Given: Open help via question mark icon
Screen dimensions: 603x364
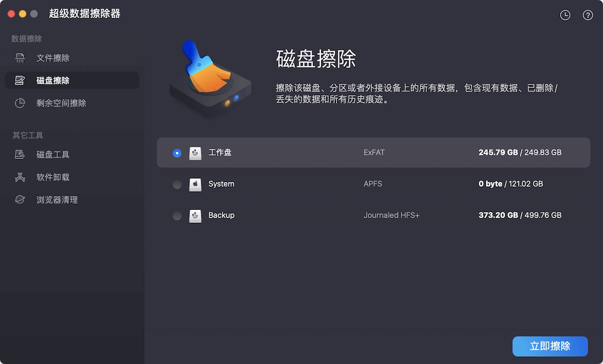Looking at the screenshot, I should pyautogui.click(x=588, y=15).
